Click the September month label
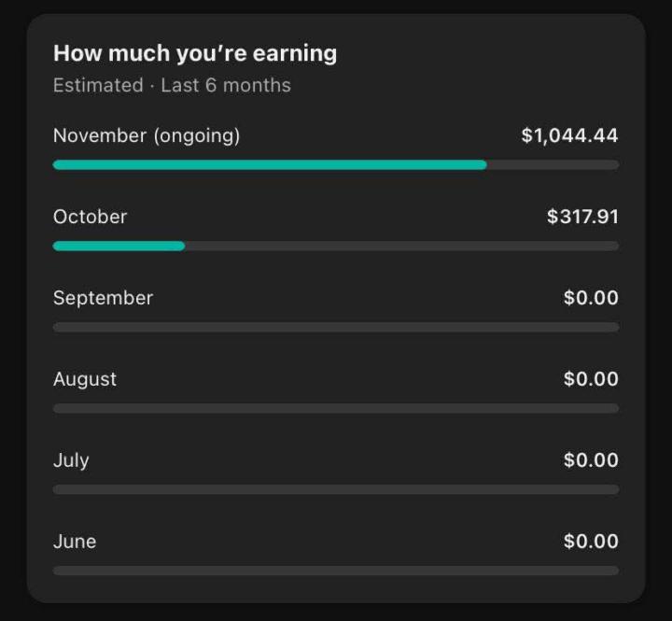This screenshot has width=672, height=621. 103,298
